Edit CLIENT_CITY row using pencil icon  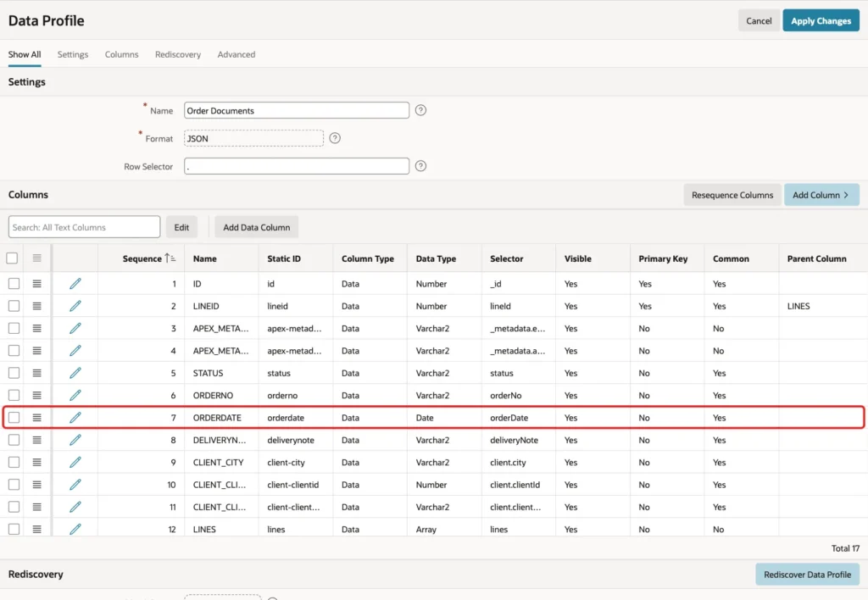[75, 462]
